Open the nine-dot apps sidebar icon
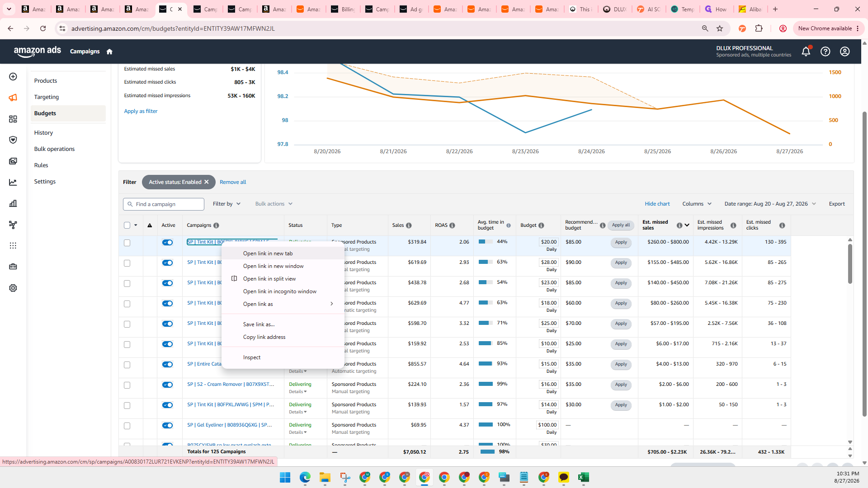 pyautogui.click(x=13, y=245)
